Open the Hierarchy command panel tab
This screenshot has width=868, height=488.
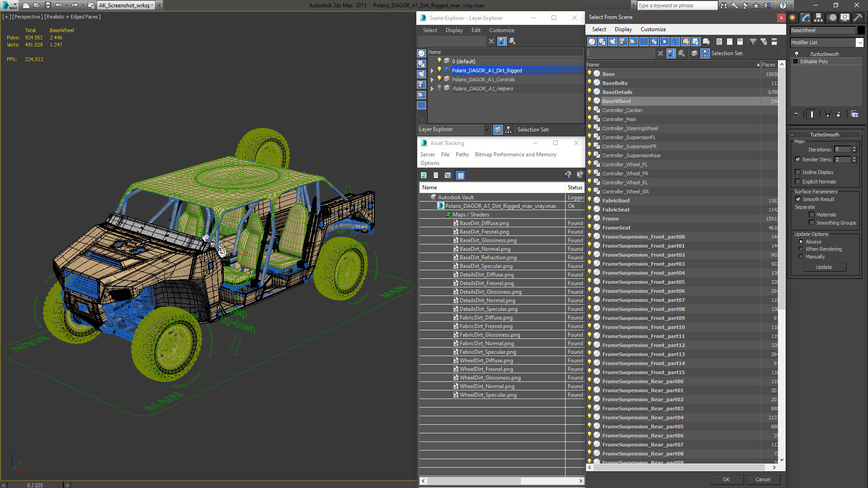tap(819, 18)
